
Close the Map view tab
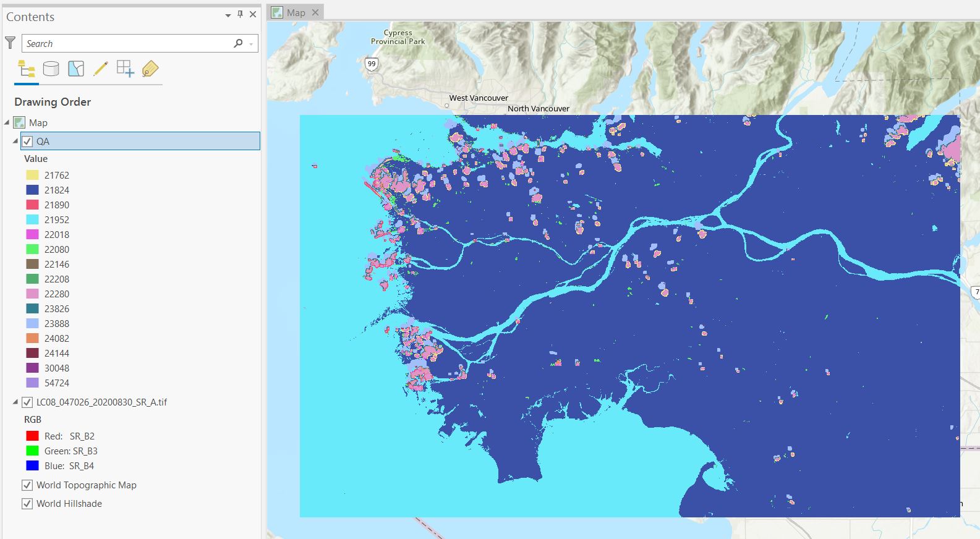[315, 12]
